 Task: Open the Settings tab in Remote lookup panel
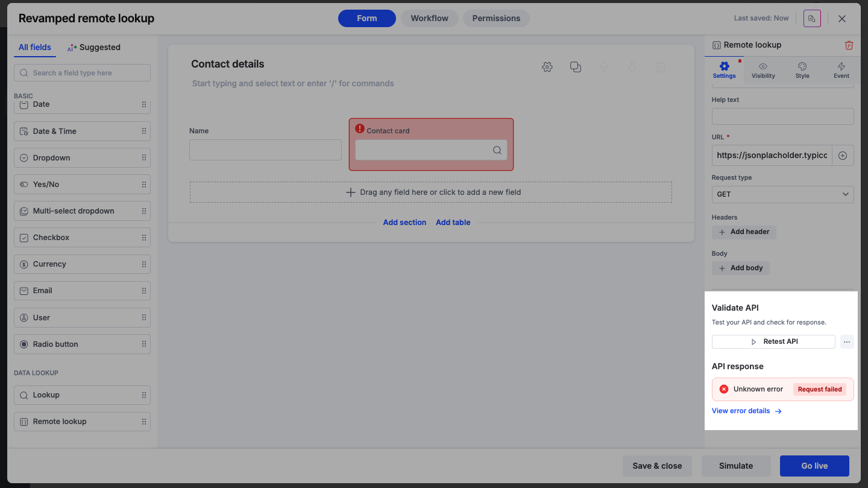click(725, 70)
